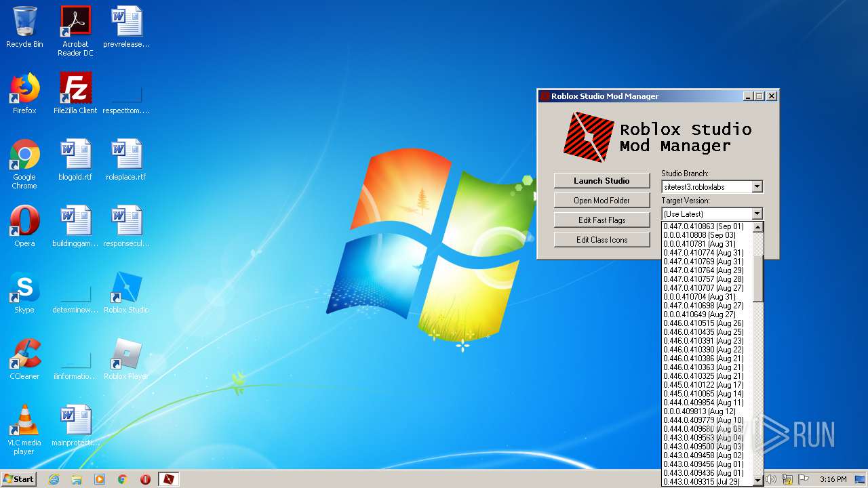Choose version 0.447.0.410774 (Aug 31)
The width and height of the screenshot is (868, 488).
click(x=707, y=253)
